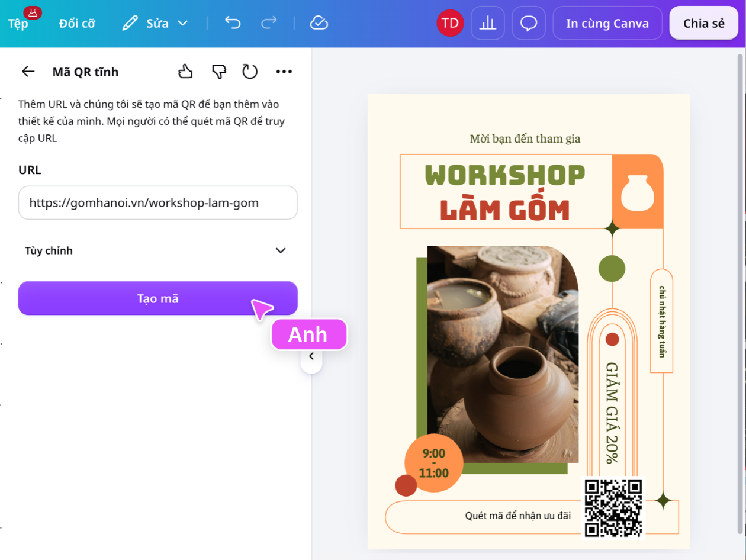Screen dimensions: 746x560
Task: Open the three-dot more options menu
Action: [x=284, y=72]
